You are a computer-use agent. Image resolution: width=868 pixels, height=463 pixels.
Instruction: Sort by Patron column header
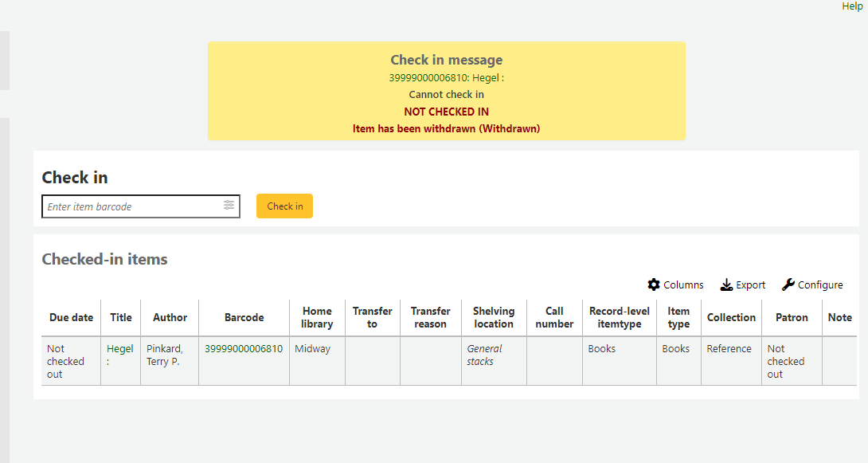pos(792,317)
